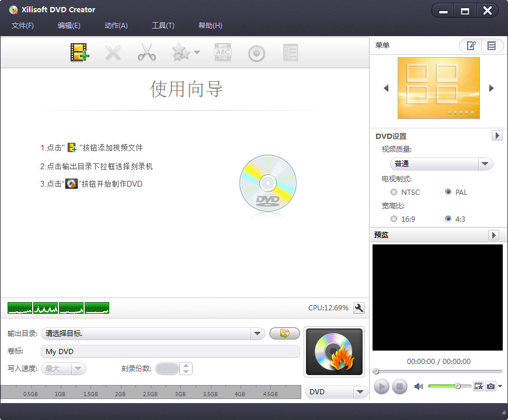Screen dimensions: 508x420
Task: Open the DVD disc type dropdown
Action: (x=336, y=392)
